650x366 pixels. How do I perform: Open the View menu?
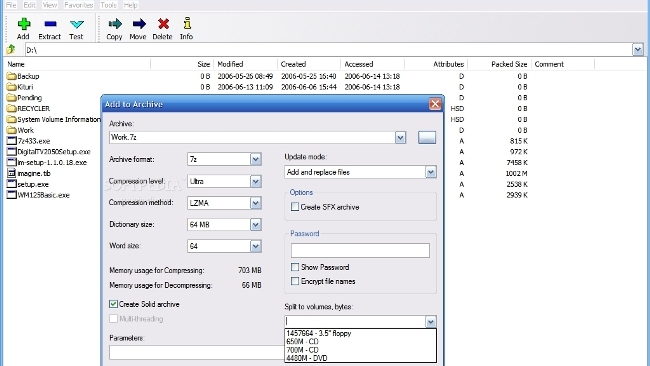click(x=50, y=5)
